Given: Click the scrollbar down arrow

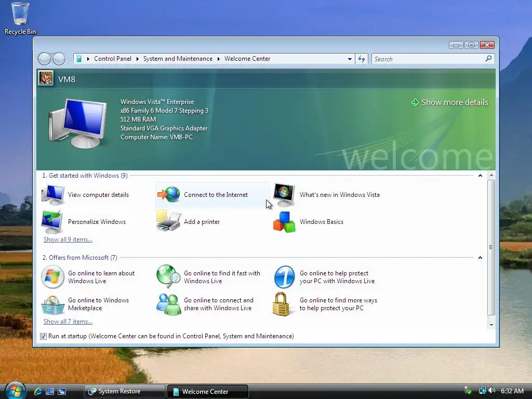Looking at the screenshot, I should pos(491,325).
